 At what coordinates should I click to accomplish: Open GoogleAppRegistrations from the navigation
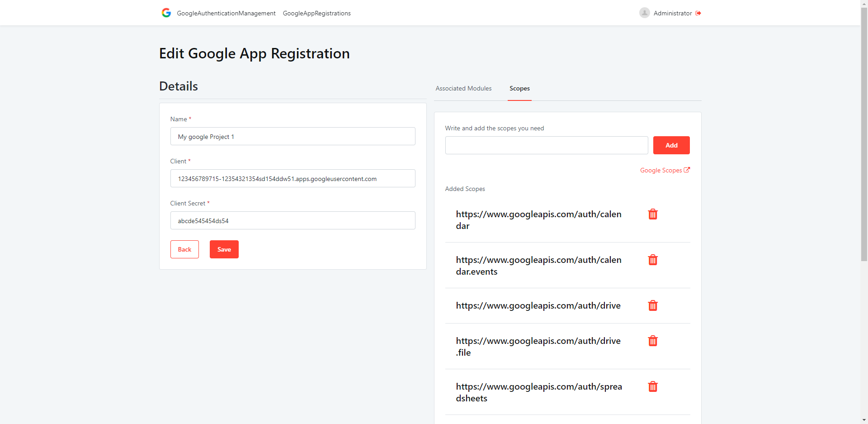pyautogui.click(x=316, y=13)
